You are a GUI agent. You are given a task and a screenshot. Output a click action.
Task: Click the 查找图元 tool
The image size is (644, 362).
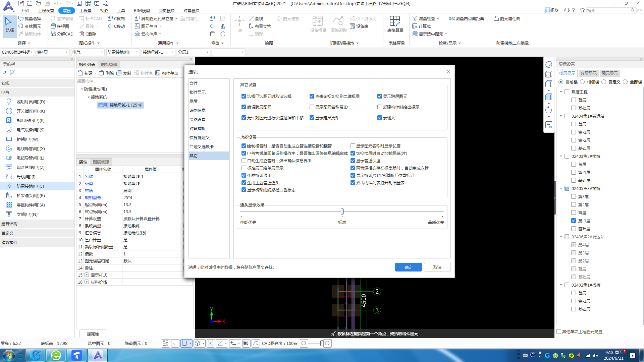30,26
